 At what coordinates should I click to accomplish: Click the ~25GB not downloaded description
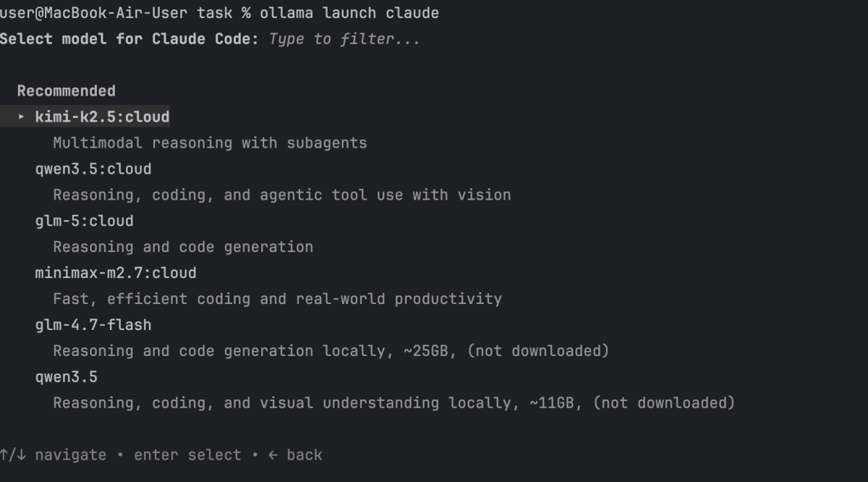coord(331,351)
